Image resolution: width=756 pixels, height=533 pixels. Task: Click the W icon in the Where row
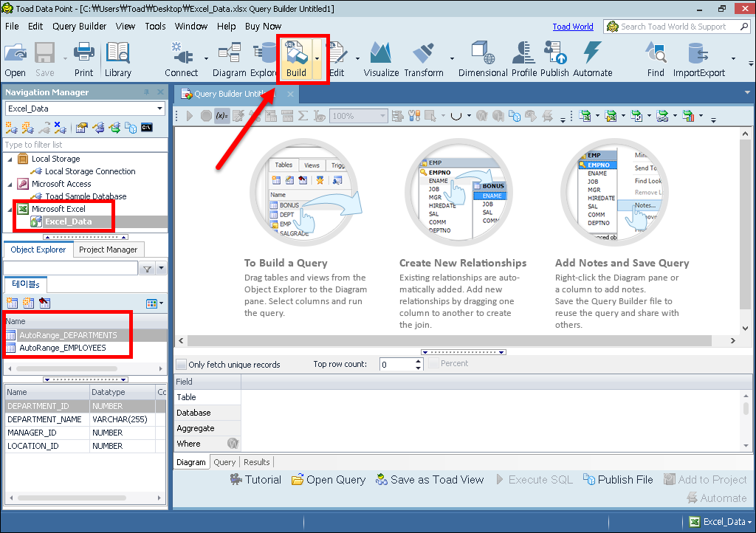point(233,444)
